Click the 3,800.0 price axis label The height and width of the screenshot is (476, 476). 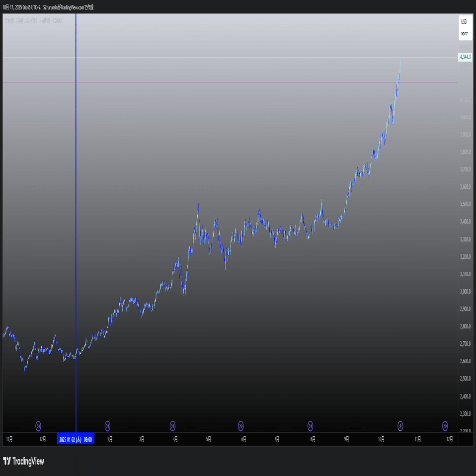466,152
